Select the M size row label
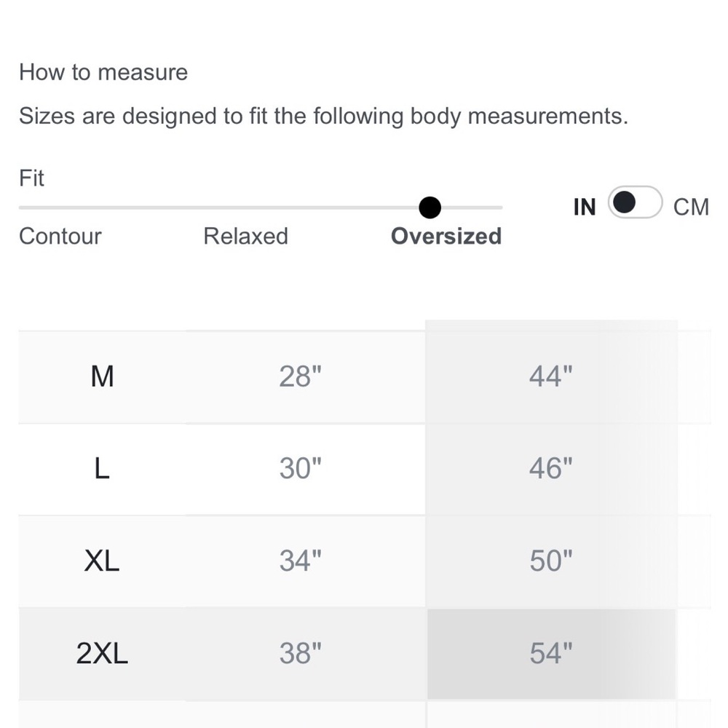728x728 pixels. 102,376
